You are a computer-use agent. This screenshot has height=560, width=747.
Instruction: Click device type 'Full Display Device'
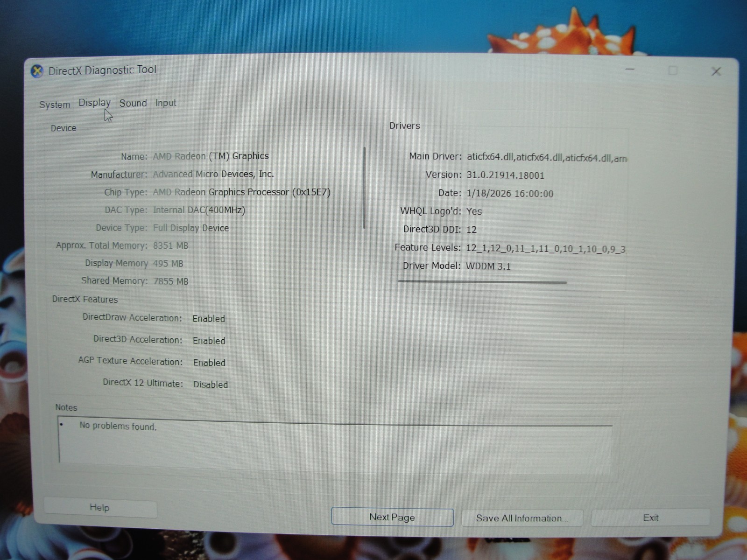[191, 228]
